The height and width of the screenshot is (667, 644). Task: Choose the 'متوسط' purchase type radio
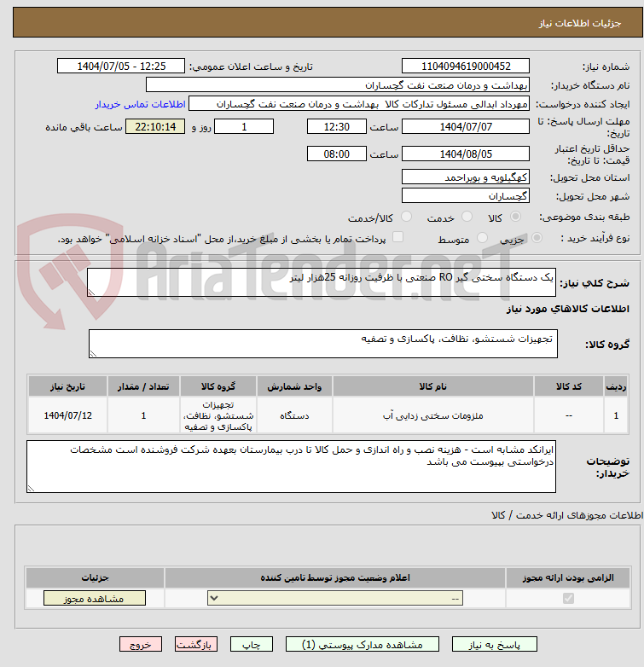coord(481,239)
